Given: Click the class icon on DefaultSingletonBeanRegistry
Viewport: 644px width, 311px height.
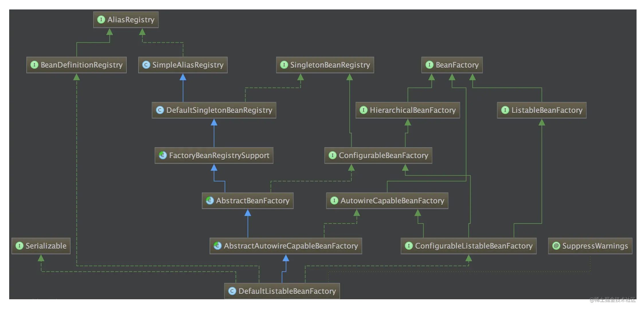Looking at the screenshot, I should (160, 110).
